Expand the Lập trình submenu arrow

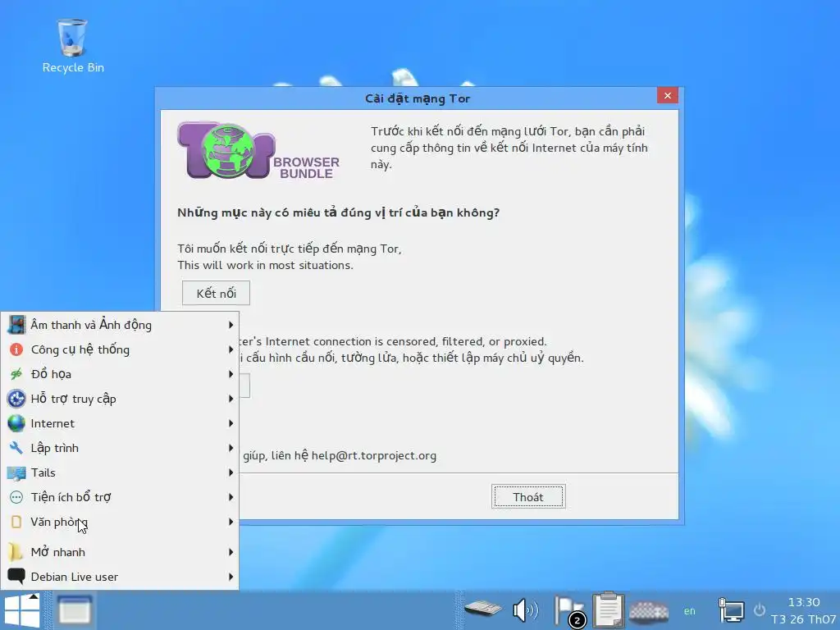(x=231, y=448)
